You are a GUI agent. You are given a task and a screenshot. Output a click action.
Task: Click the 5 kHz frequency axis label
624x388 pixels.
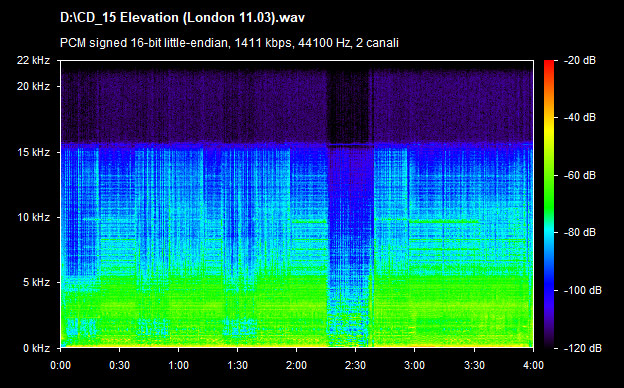36,283
